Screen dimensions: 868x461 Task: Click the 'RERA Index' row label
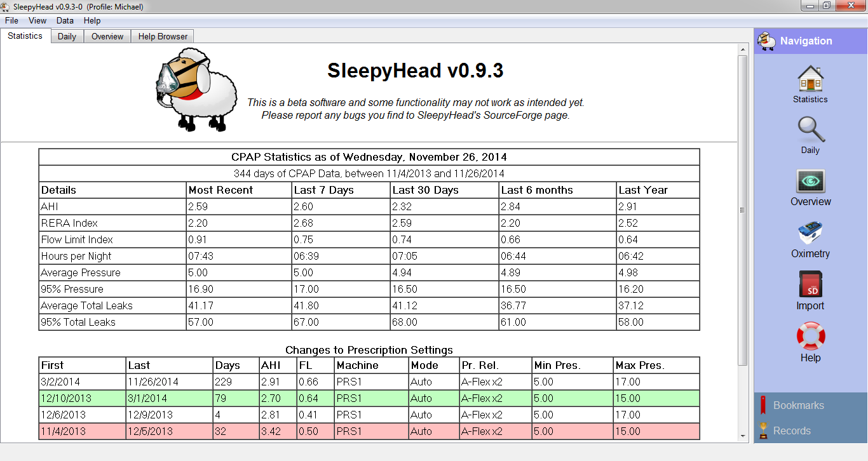click(69, 223)
